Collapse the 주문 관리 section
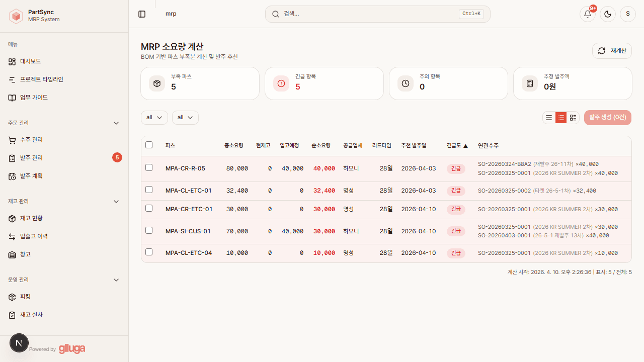644x362 pixels. click(116, 123)
